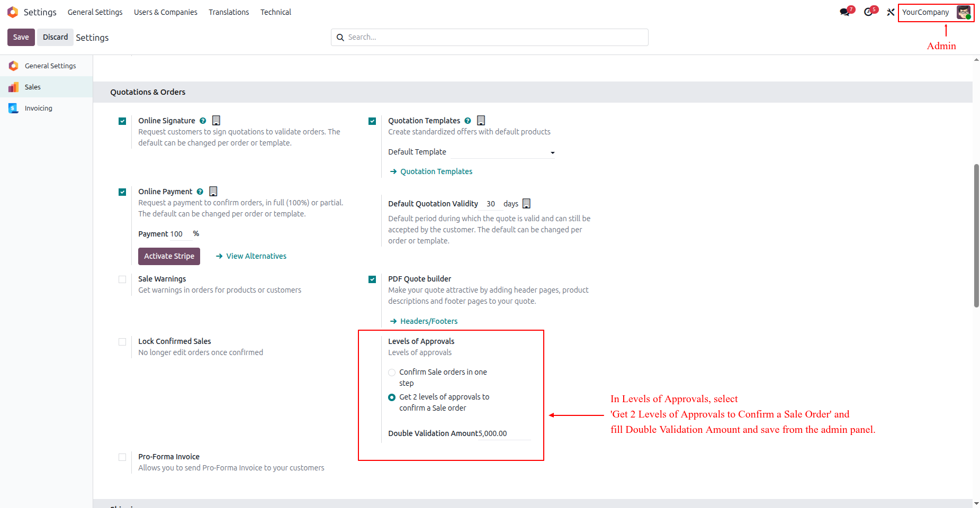Image resolution: width=980 pixels, height=508 pixels.
Task: Disable the Online Signature checkbox
Action: [x=122, y=121]
